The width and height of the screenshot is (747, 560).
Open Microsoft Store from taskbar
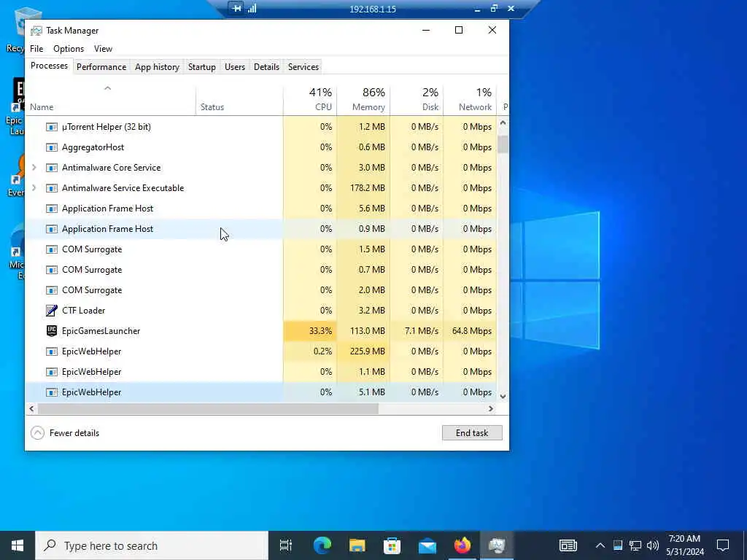(x=392, y=545)
